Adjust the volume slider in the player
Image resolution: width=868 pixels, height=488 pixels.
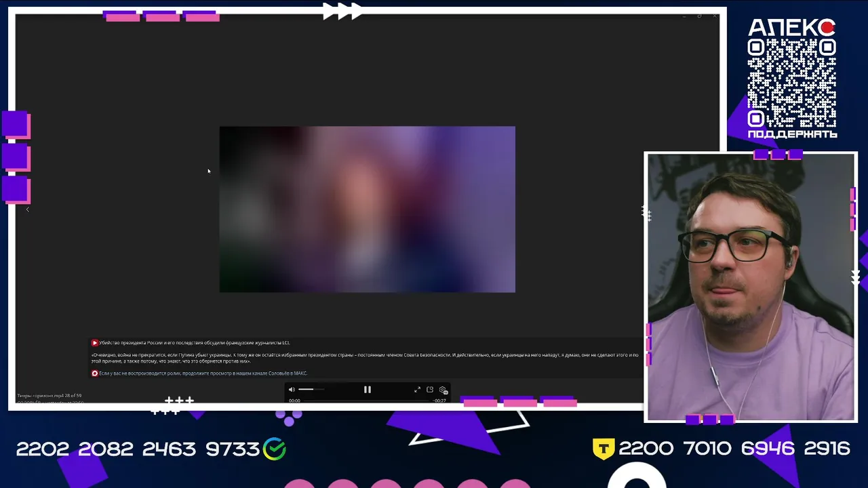(x=311, y=390)
